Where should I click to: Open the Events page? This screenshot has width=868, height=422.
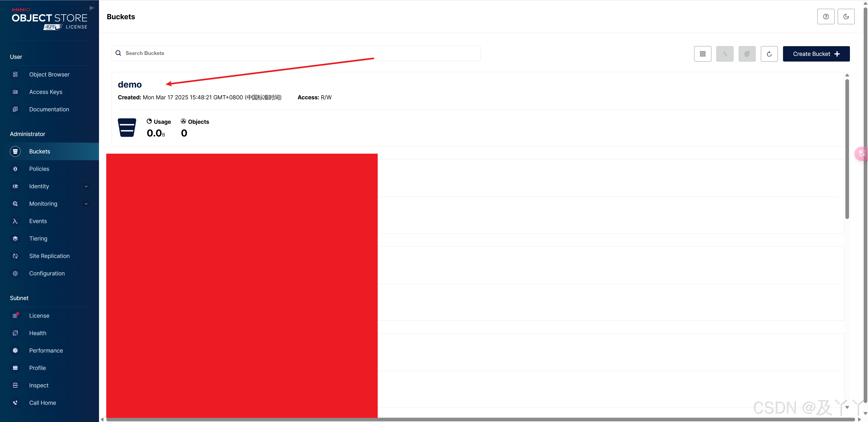pyautogui.click(x=50, y=221)
